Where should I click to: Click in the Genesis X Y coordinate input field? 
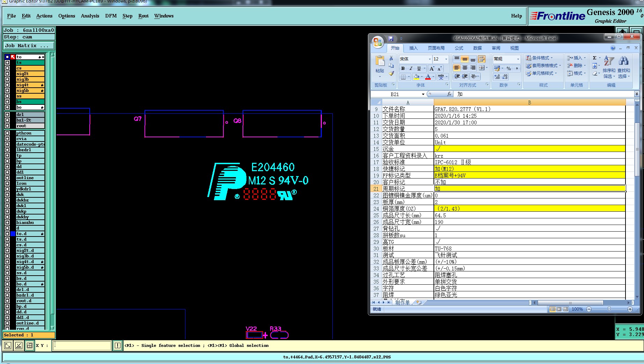pyautogui.click(x=82, y=345)
